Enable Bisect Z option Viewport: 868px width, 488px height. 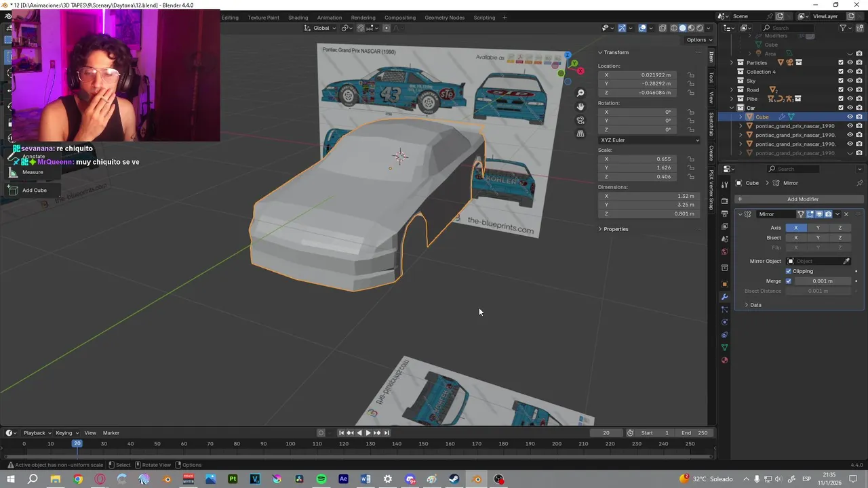[840, 238]
